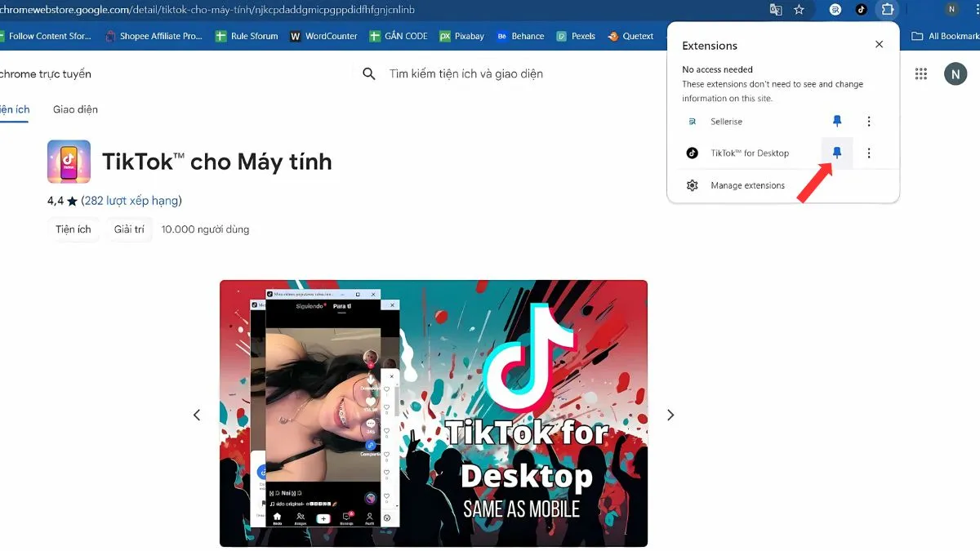Click the Google apps grid icon
Screen dimensions: 980x551
[921, 73]
